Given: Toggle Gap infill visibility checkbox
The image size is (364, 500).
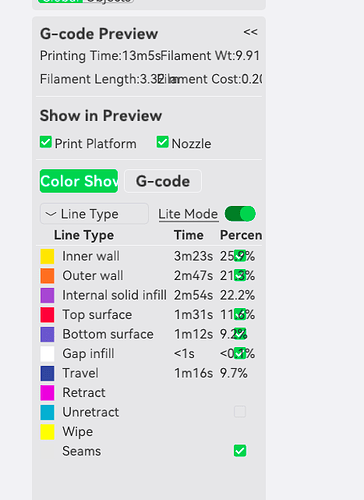Looking at the screenshot, I should click(x=240, y=353).
